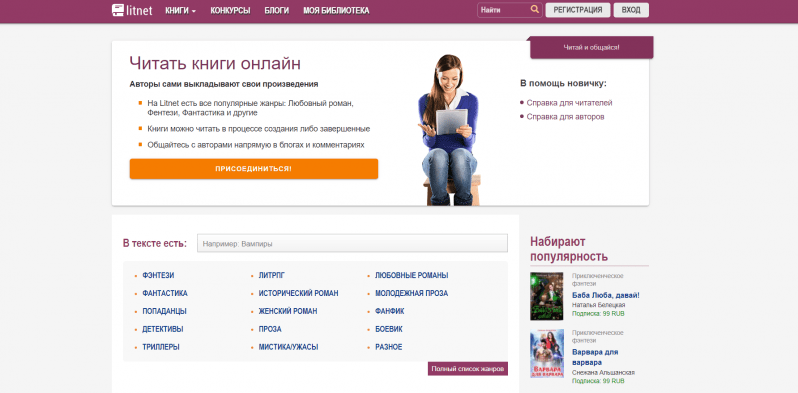Click the litnet logo icon
This screenshot has width=798, height=393.
[x=118, y=10]
